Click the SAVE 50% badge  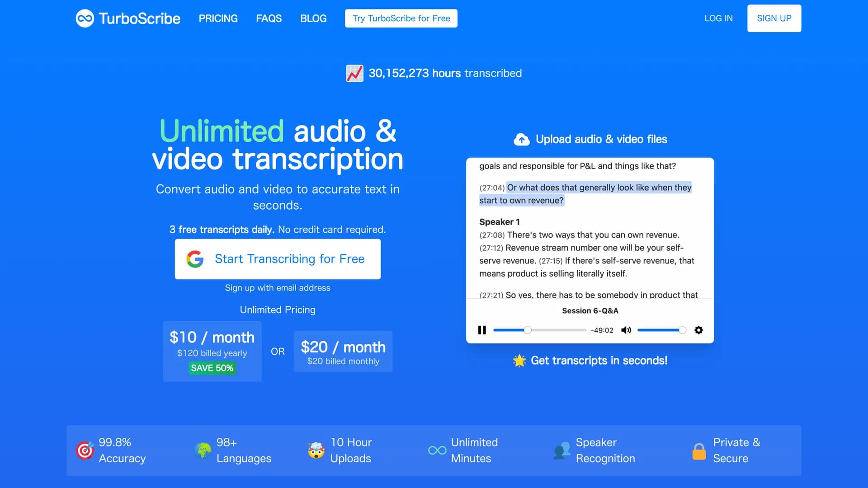click(212, 368)
